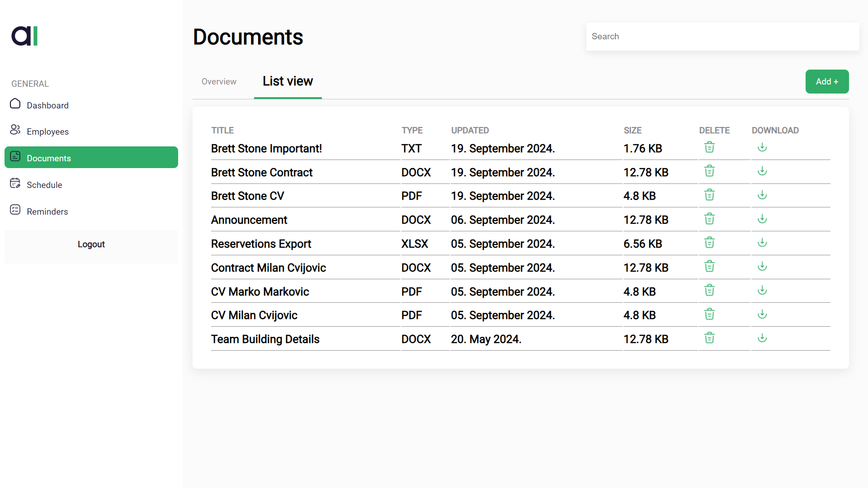Open the Dashboard page
868x488 pixels.
point(47,105)
